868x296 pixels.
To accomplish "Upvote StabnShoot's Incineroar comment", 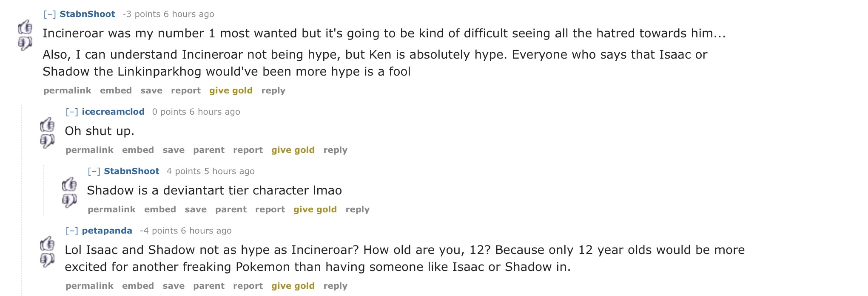I will pos(25,27).
